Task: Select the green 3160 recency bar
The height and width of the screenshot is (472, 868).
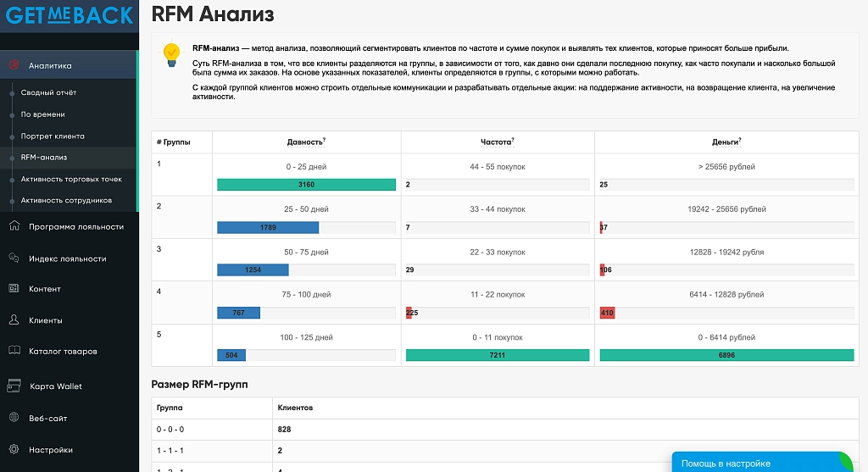Action: 306,184
